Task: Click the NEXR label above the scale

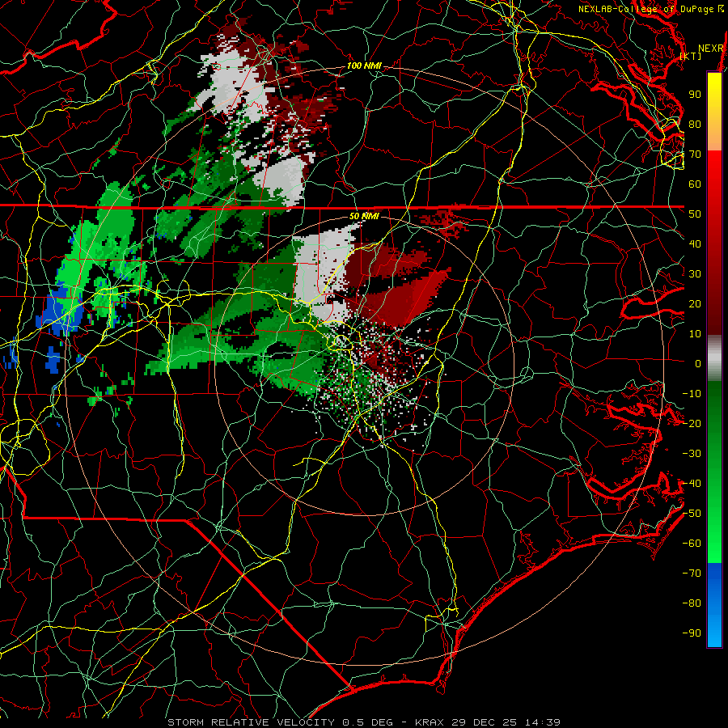Action: [x=710, y=49]
